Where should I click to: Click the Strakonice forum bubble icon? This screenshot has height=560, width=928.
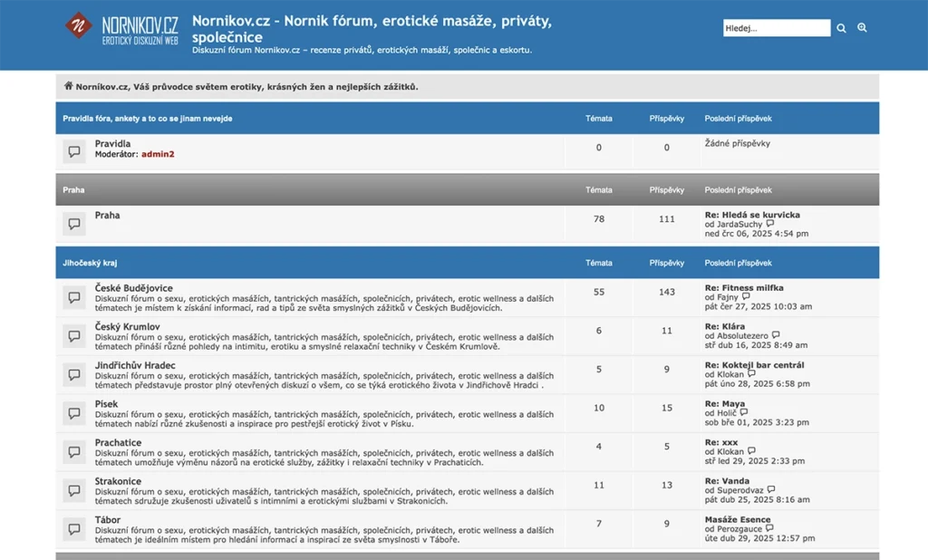click(74, 491)
